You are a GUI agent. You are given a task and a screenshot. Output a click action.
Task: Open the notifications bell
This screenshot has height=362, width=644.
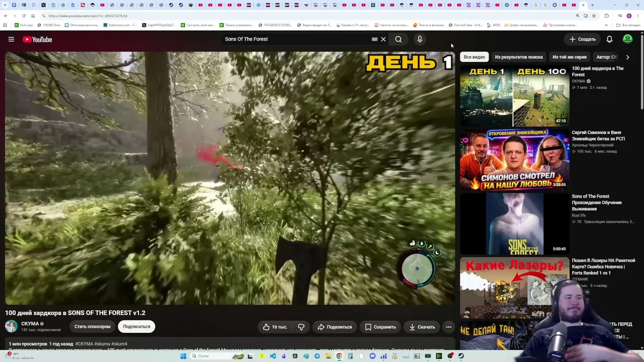pos(609,39)
